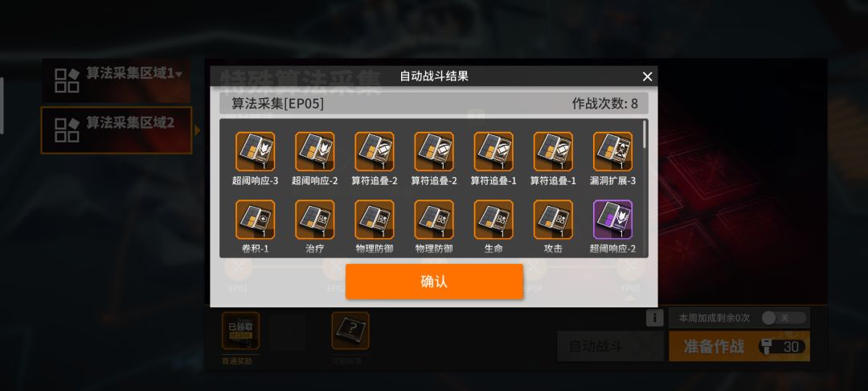Click the 漏洞扩展-3 algorithm icon
868x391 pixels.
pyautogui.click(x=612, y=151)
